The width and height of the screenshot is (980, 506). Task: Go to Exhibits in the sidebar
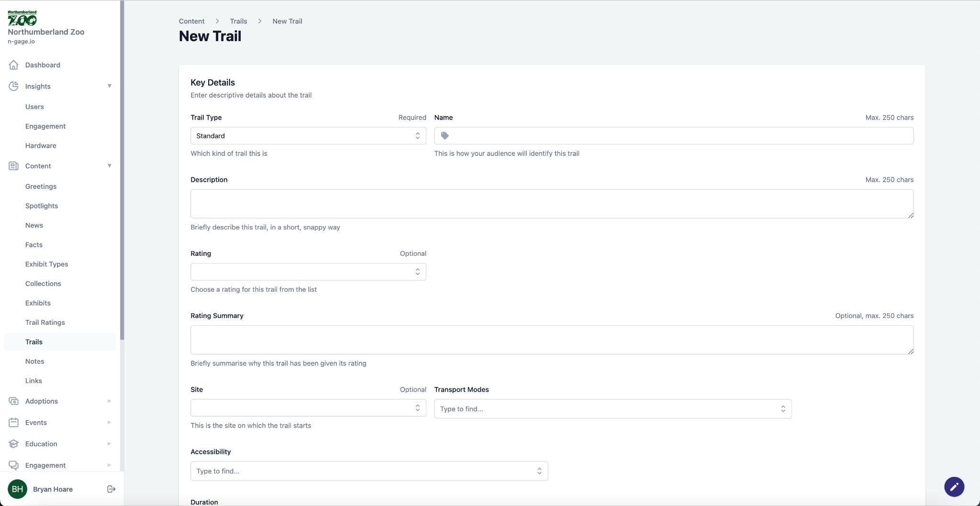[x=38, y=303]
